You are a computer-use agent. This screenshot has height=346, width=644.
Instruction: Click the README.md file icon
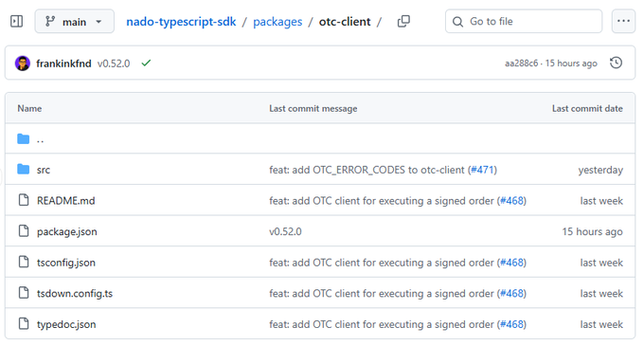(24, 200)
